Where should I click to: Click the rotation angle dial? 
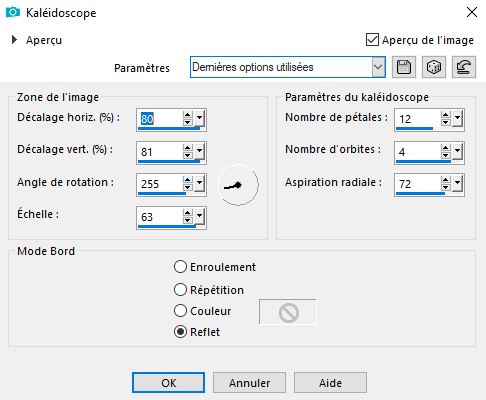[x=238, y=185]
